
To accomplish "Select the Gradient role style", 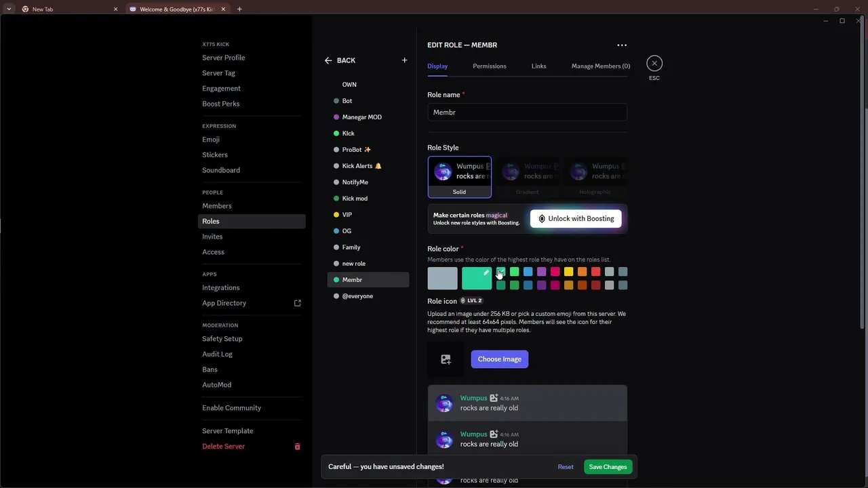I will (527, 177).
